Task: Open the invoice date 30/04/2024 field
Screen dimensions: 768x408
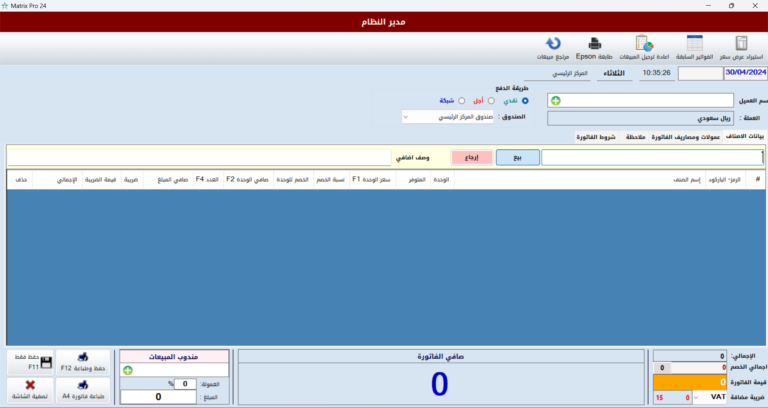Action: point(746,73)
